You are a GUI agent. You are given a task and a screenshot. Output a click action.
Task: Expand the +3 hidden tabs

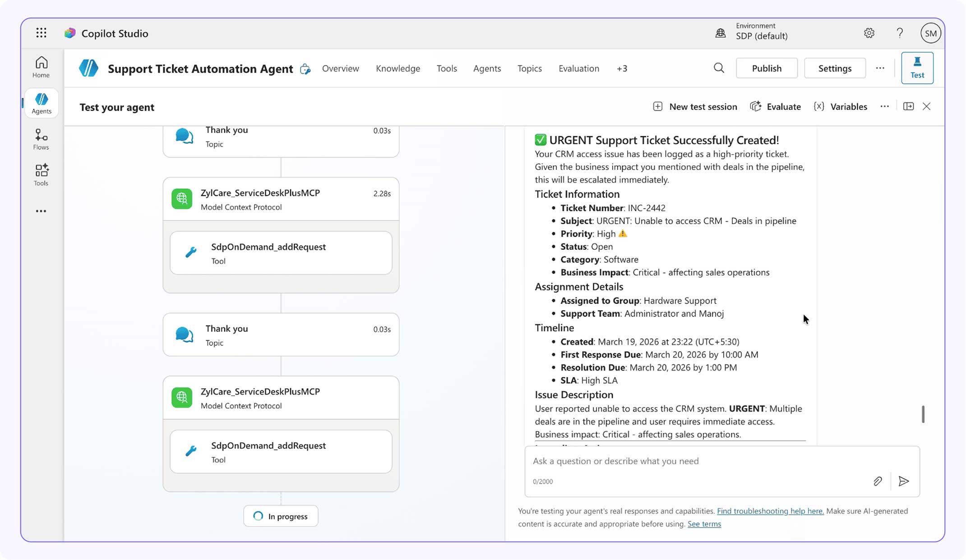tap(622, 68)
